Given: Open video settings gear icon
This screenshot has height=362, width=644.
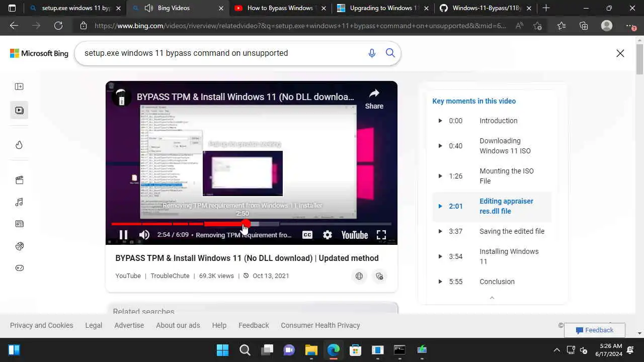Looking at the screenshot, I should click(328, 235).
